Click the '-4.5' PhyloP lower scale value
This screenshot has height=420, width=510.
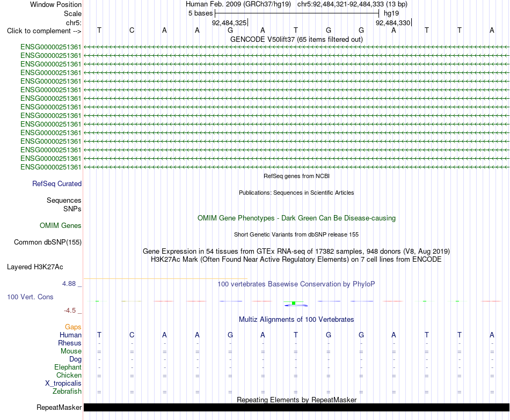coord(70,311)
